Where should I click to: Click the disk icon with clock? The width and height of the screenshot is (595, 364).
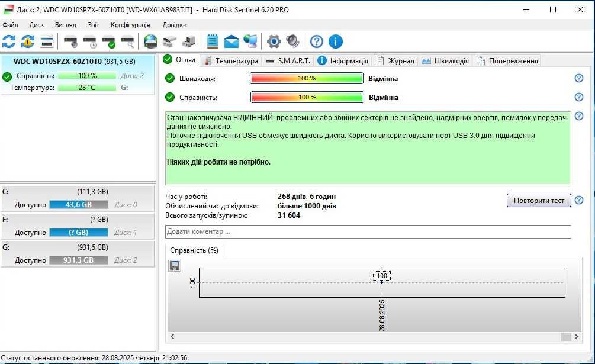click(x=89, y=41)
